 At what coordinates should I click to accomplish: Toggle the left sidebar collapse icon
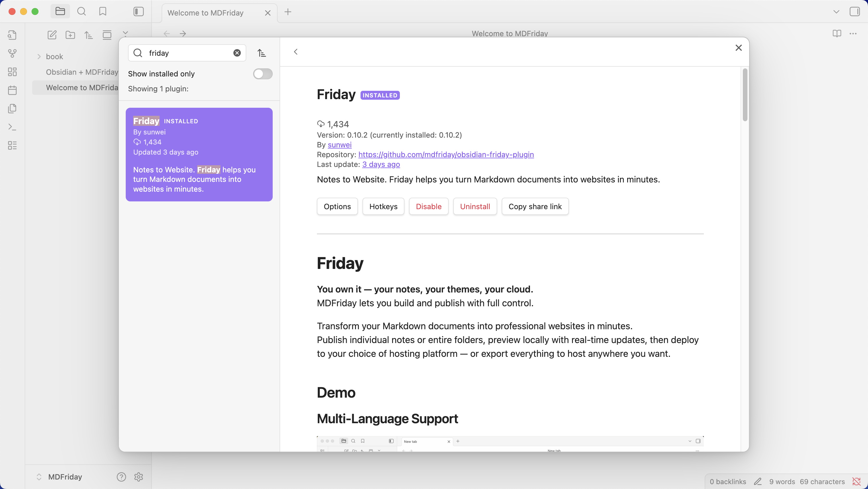click(138, 12)
